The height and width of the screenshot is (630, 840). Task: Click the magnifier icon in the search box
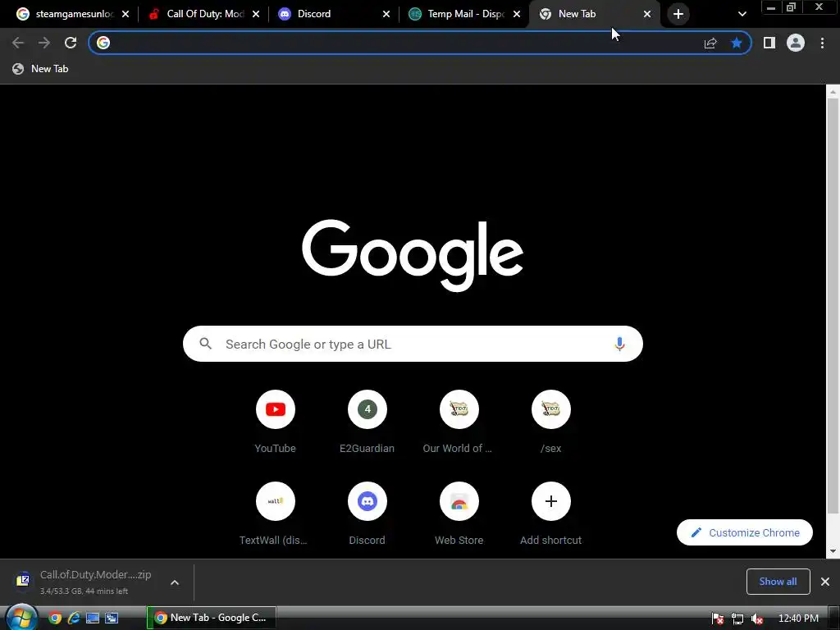(x=206, y=344)
